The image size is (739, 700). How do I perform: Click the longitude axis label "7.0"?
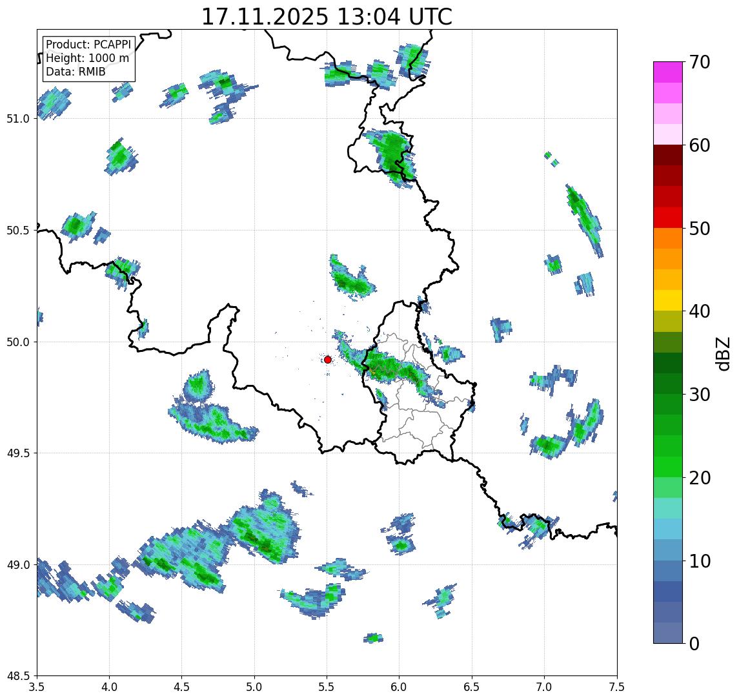(544, 687)
